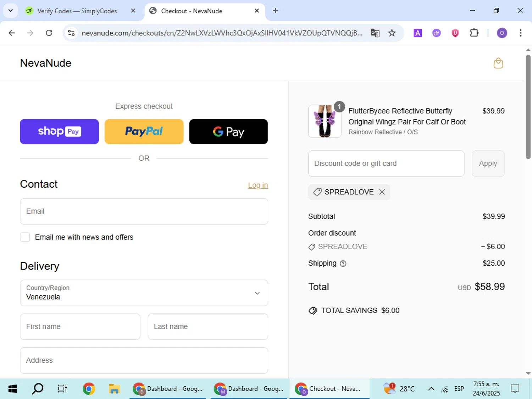532x399 pixels.
Task: Focus the Last name field
Action: [208, 327]
